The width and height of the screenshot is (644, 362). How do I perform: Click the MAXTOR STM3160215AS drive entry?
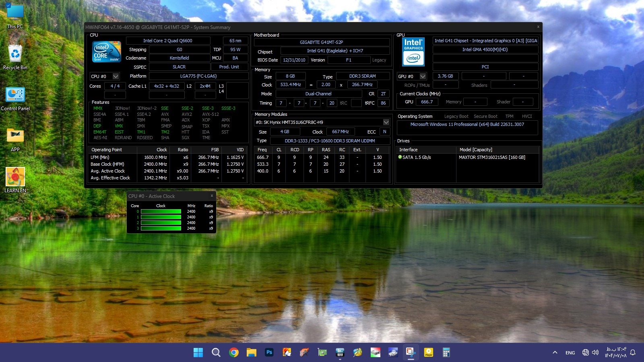click(x=491, y=157)
